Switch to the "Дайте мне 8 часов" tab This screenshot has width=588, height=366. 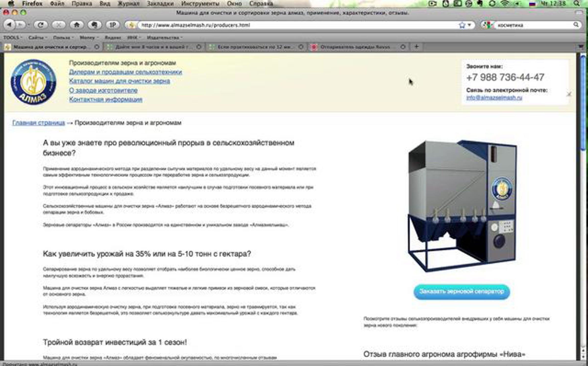click(154, 47)
